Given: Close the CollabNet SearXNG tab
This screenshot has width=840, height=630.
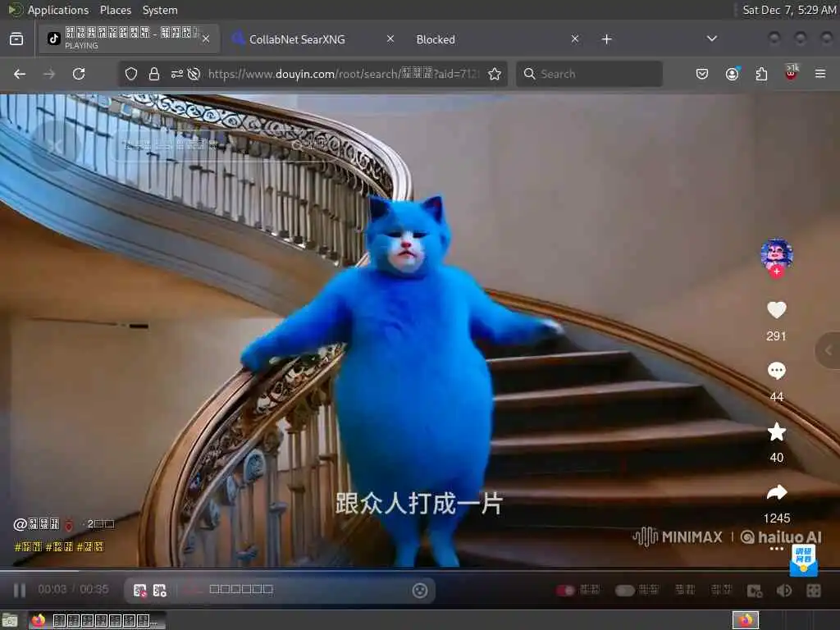Looking at the screenshot, I should 390,39.
